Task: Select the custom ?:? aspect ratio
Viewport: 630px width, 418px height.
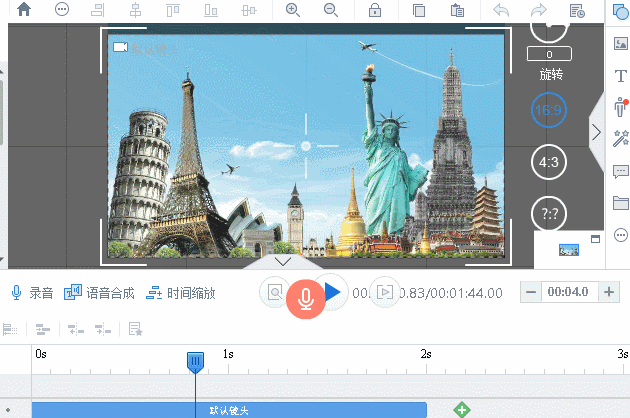Action: (x=548, y=214)
